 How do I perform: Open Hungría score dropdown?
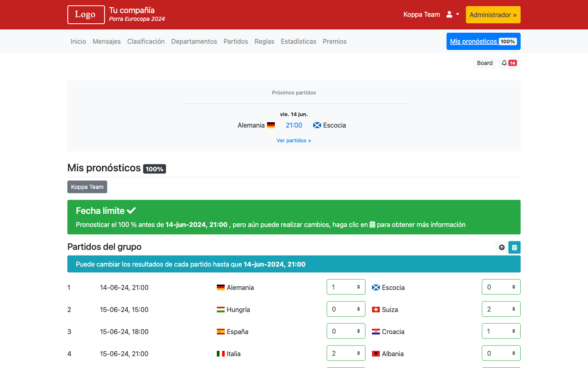point(346,309)
